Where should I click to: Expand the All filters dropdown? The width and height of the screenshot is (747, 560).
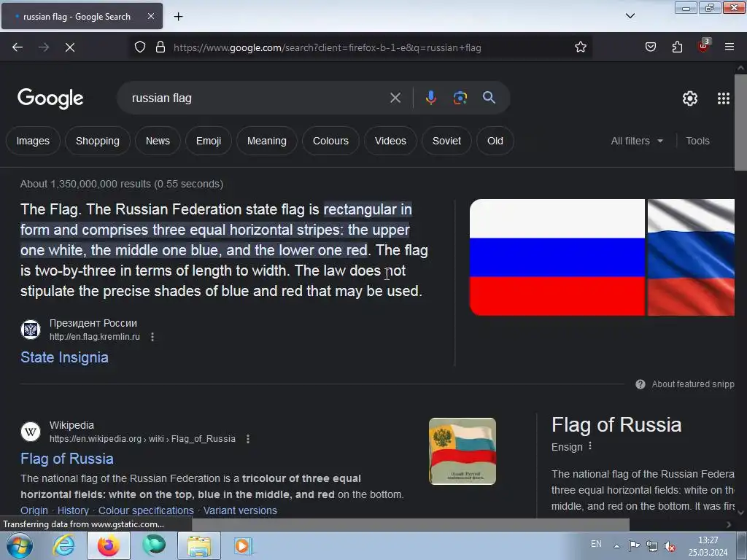(x=636, y=141)
